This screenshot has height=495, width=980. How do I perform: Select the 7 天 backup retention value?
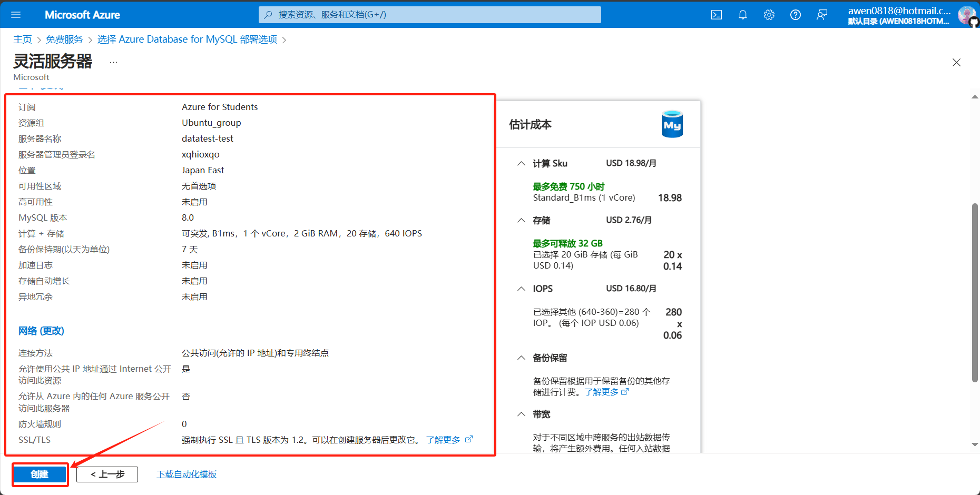[190, 249]
